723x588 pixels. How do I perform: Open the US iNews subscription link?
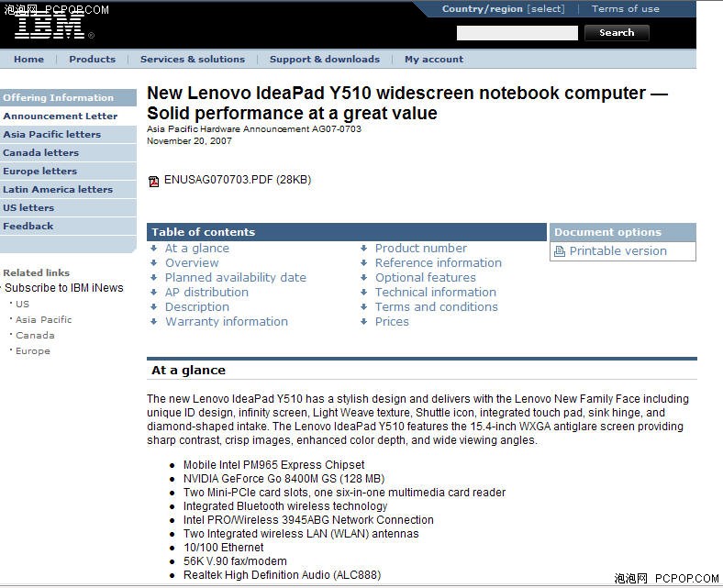click(x=22, y=305)
